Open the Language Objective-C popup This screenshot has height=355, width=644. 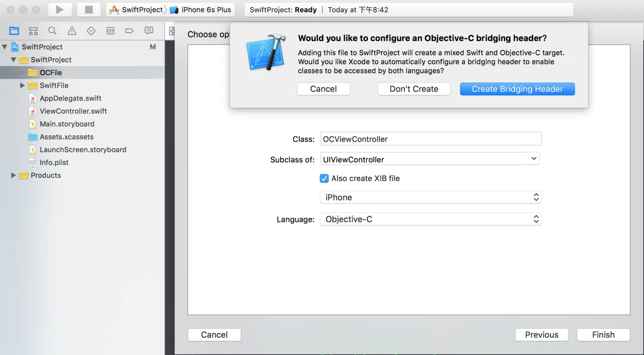coord(431,219)
